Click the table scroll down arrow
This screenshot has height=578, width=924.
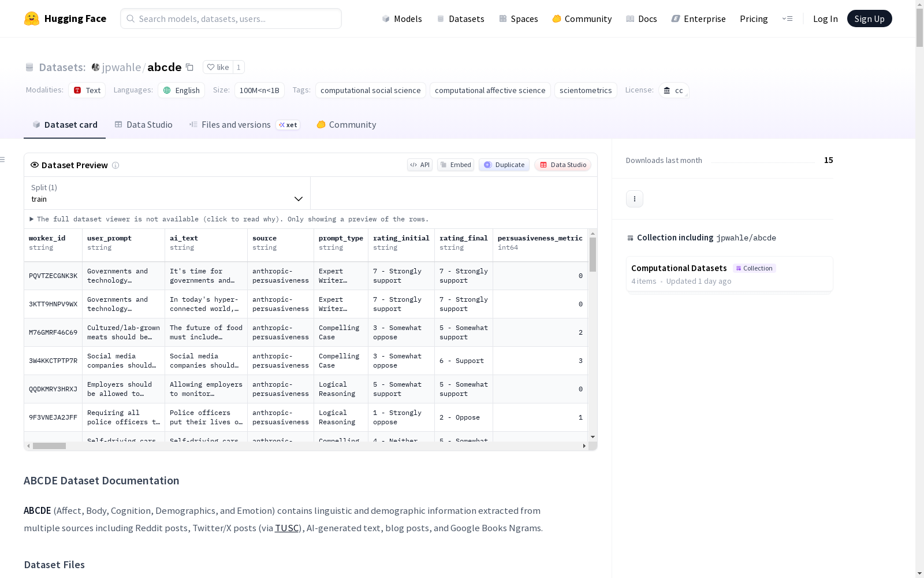coord(593,437)
